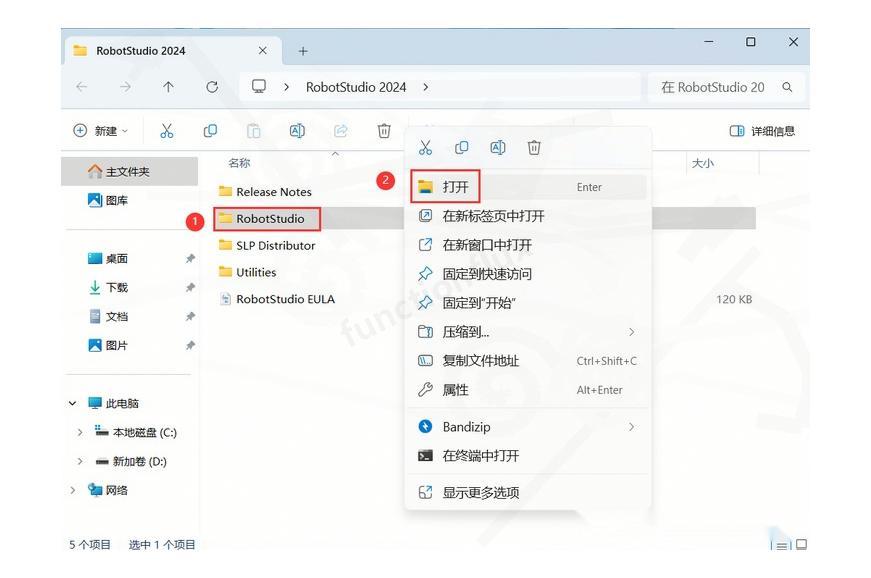The height and width of the screenshot is (578, 871).
Task: Pin icon next to 图片 in the sidebar
Action: coord(190,345)
